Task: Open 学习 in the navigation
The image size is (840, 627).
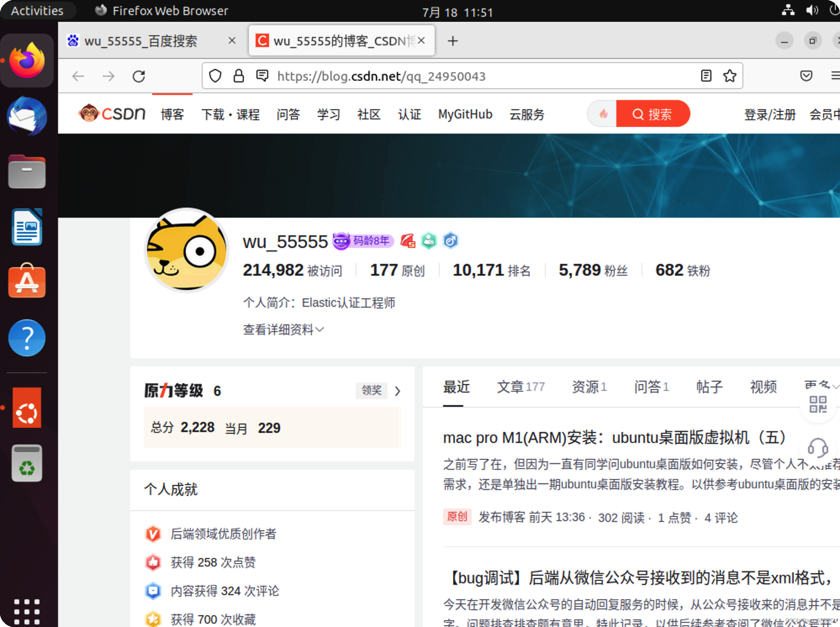Action: pyautogui.click(x=329, y=114)
